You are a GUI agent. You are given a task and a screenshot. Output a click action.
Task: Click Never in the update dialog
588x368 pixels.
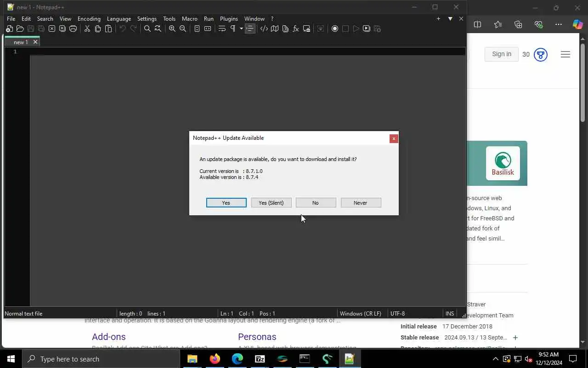coord(361,203)
